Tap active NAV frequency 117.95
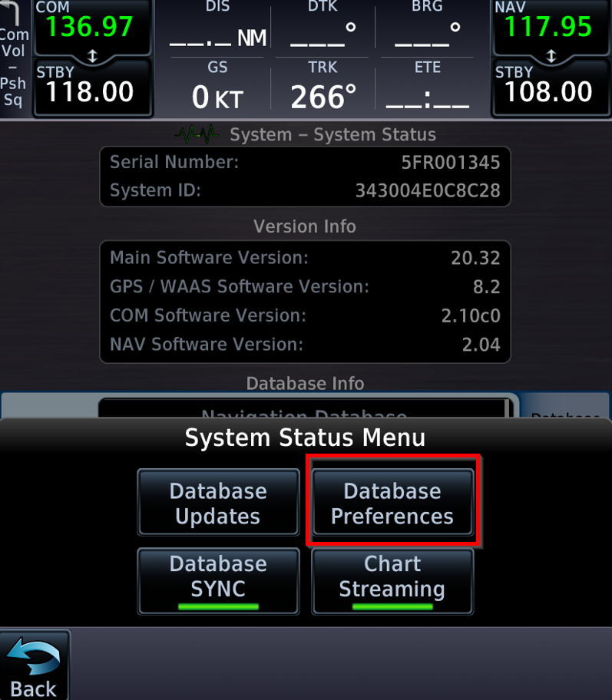 coord(551,27)
